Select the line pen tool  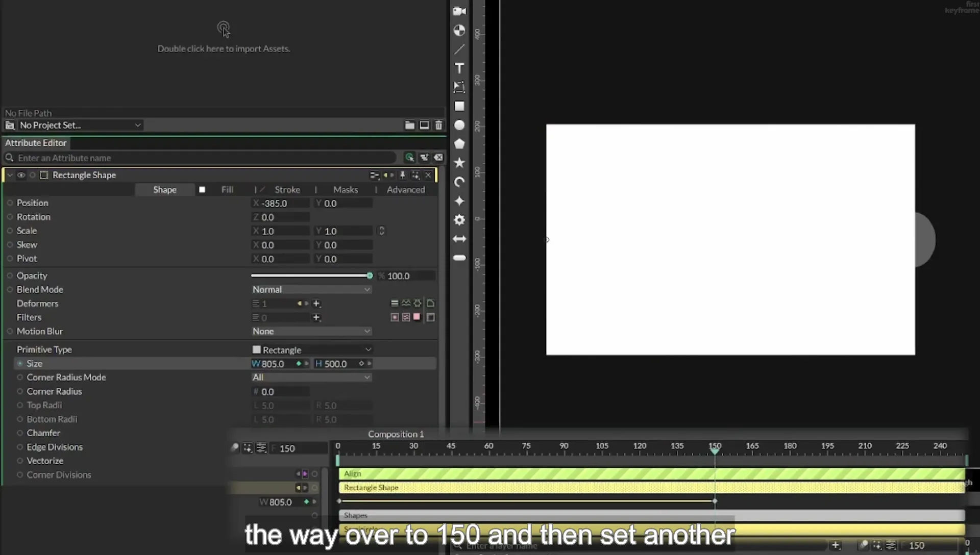click(x=459, y=49)
